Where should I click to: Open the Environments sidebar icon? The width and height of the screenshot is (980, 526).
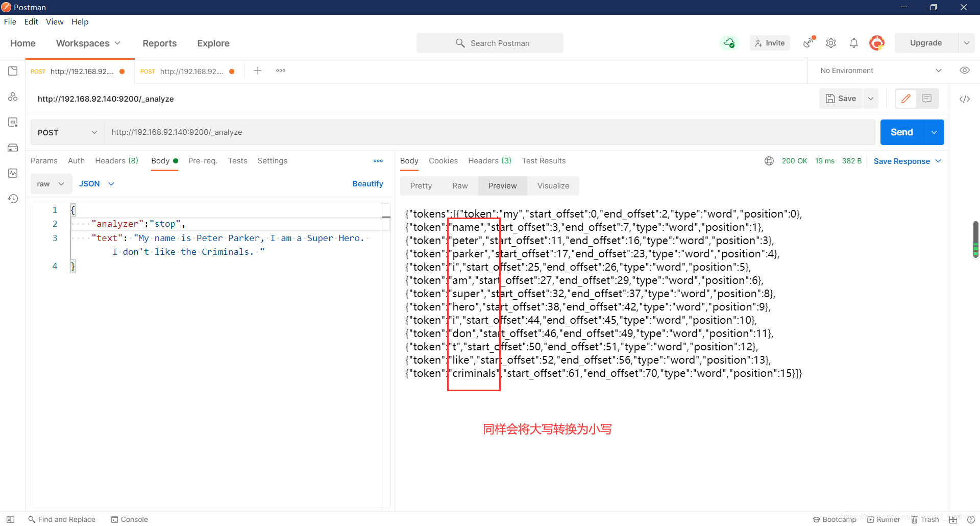pos(13,122)
